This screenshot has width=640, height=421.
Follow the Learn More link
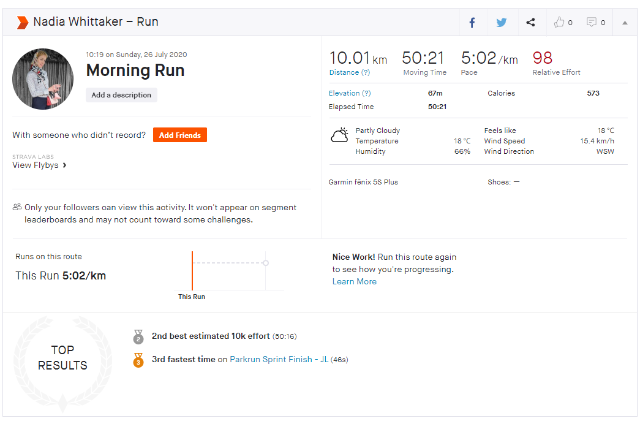[x=354, y=282]
